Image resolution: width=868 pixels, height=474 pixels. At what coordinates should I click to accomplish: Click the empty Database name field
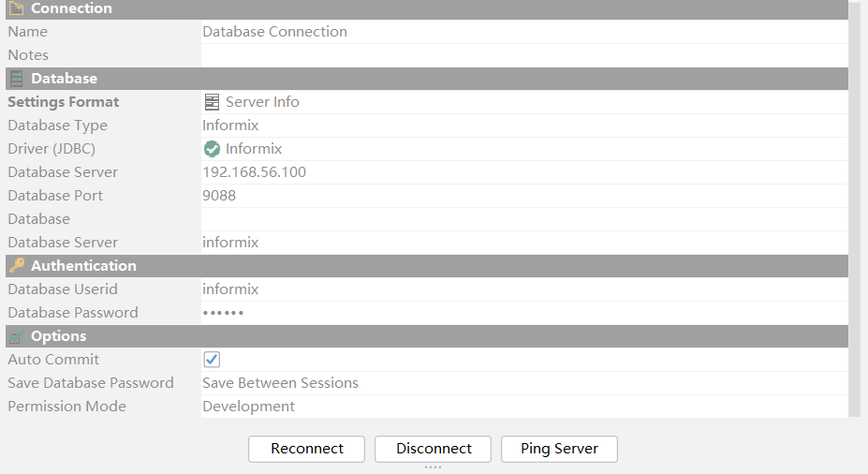524,218
